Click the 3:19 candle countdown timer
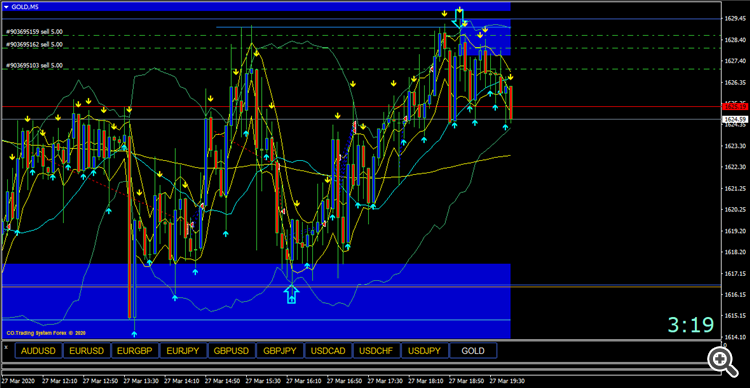 click(691, 325)
